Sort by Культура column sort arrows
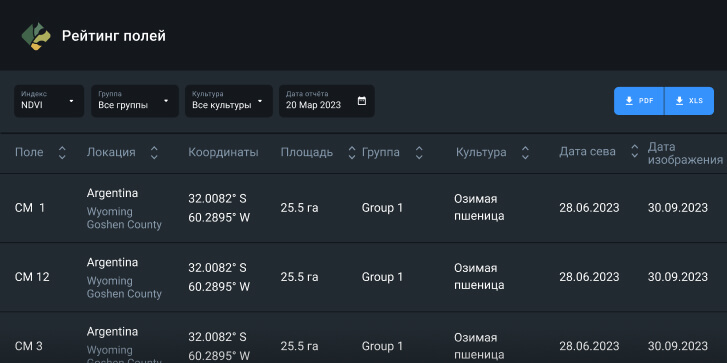Image resolution: width=727 pixels, height=363 pixels. [525, 153]
